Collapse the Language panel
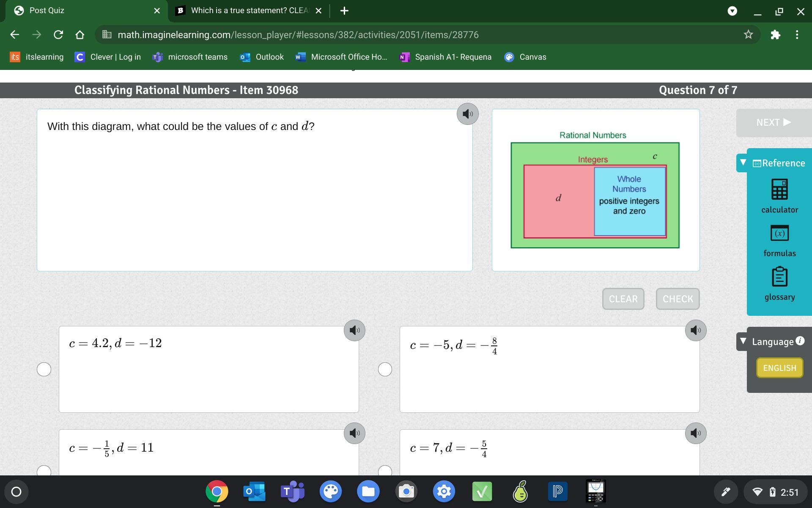 pyautogui.click(x=743, y=341)
